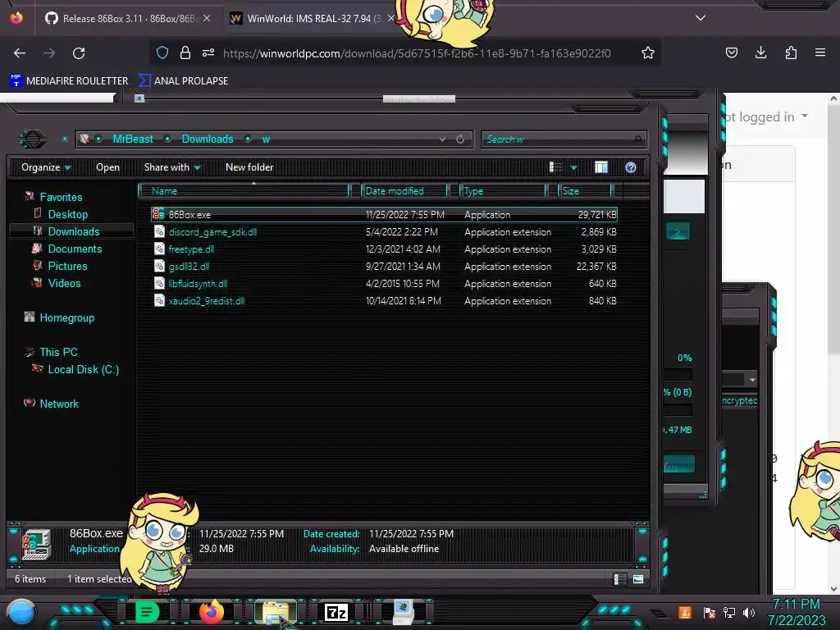This screenshot has height=630, width=840.
Task: Sort files by Size column
Action: coord(585,190)
